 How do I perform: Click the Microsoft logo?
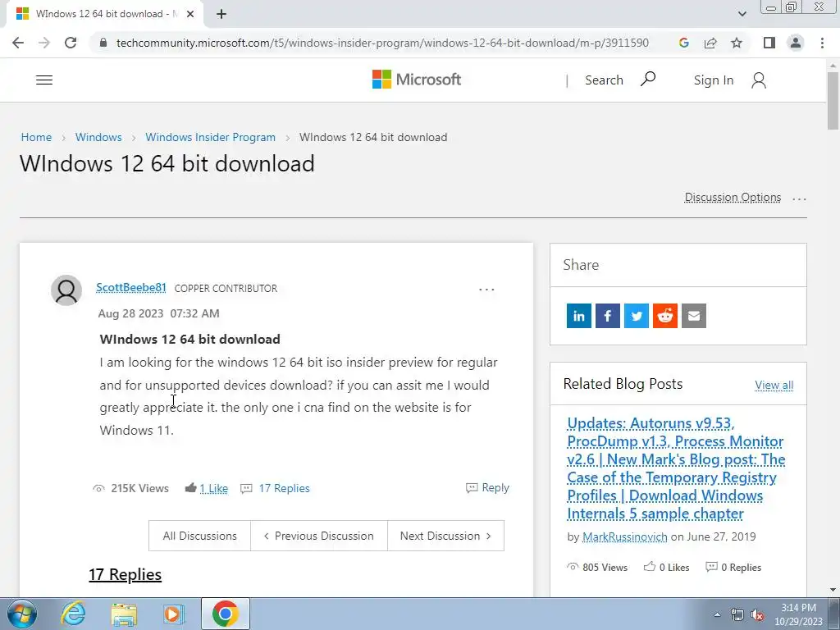(416, 80)
